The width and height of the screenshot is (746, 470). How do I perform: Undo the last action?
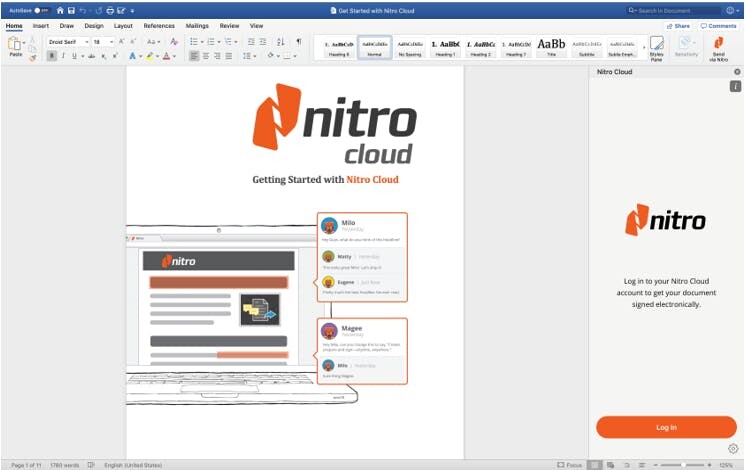pyautogui.click(x=82, y=10)
